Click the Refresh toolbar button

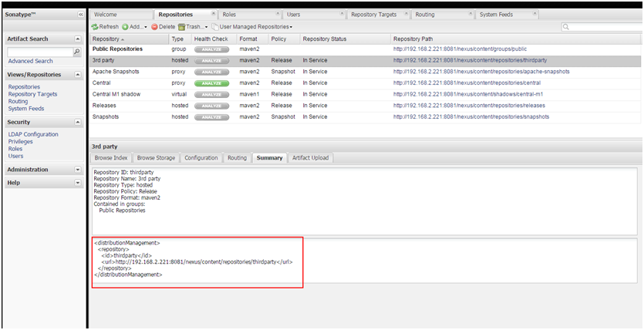(x=105, y=27)
